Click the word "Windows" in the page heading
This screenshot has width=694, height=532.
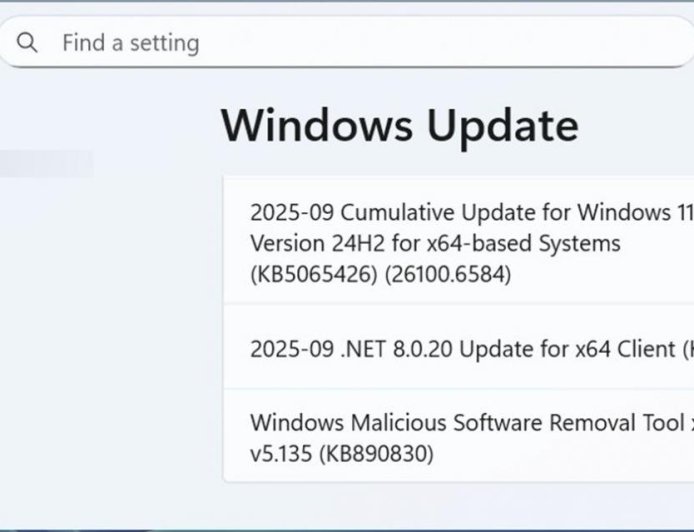(x=316, y=127)
